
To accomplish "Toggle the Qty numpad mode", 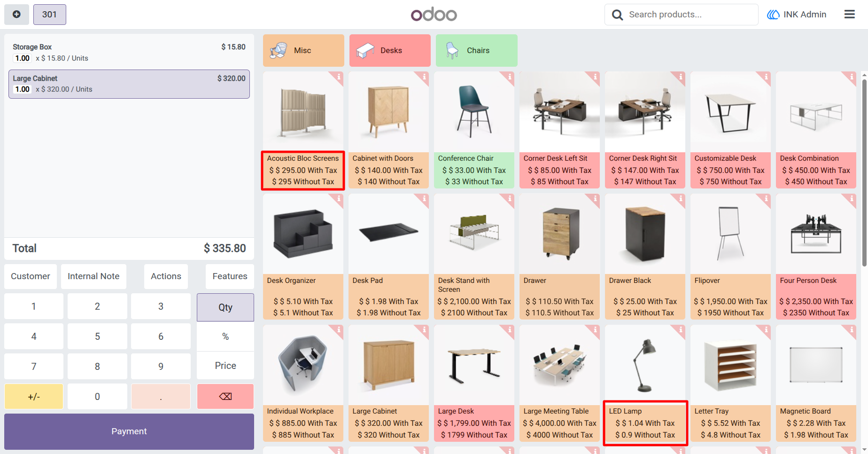I will tap(225, 307).
